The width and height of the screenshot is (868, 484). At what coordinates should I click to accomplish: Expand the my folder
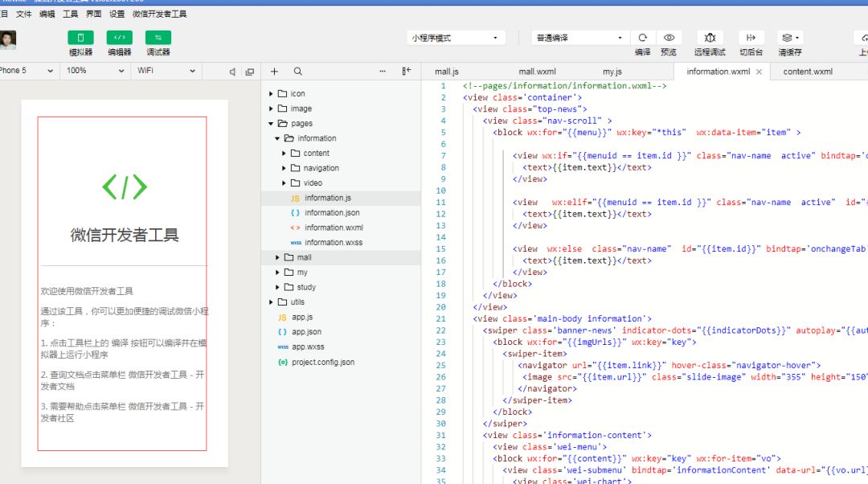[277, 273]
